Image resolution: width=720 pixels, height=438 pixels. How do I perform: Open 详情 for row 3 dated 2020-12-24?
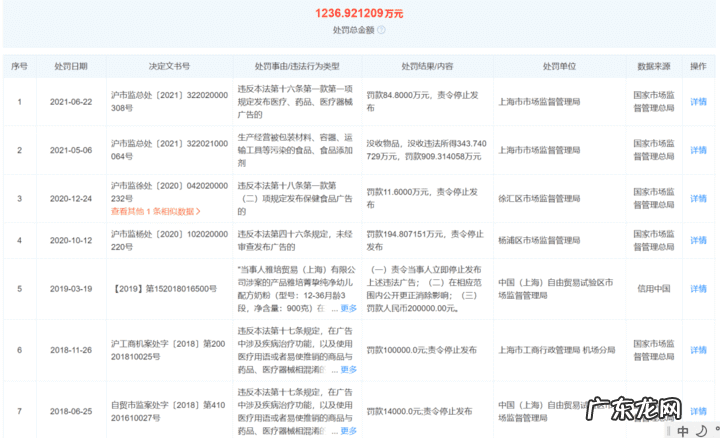click(x=698, y=198)
